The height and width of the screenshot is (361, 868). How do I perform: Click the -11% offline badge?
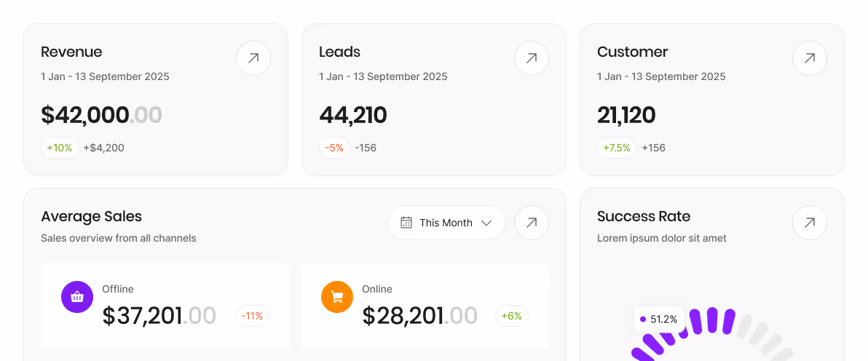(x=253, y=316)
